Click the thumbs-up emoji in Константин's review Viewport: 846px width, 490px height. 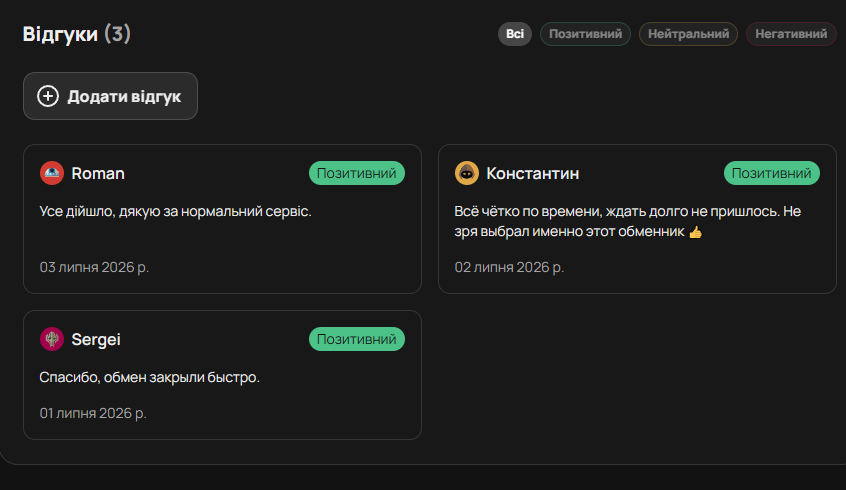click(x=695, y=232)
